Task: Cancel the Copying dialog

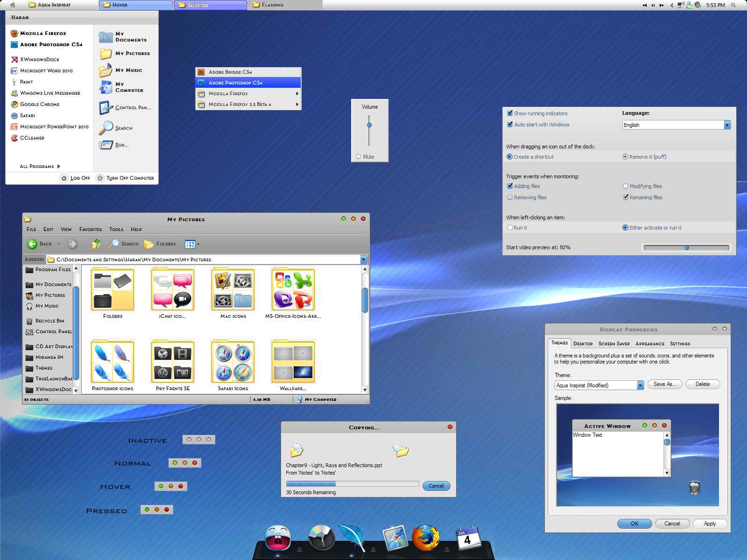Action: click(x=436, y=486)
